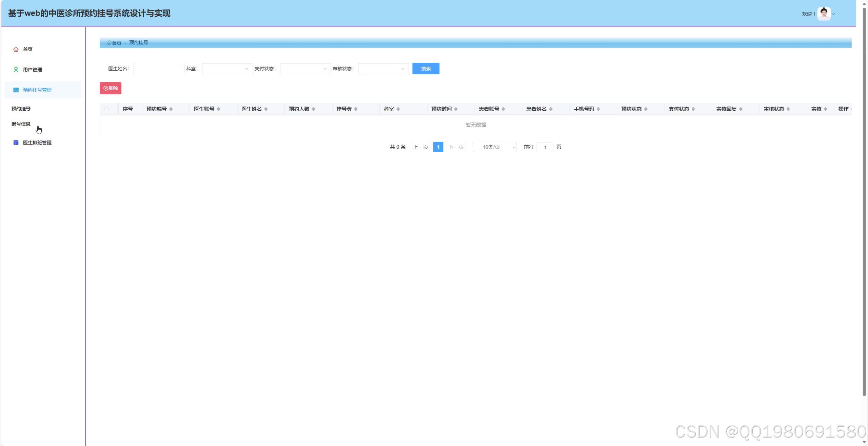Toggle the select-all checkbox in table header

point(106,109)
